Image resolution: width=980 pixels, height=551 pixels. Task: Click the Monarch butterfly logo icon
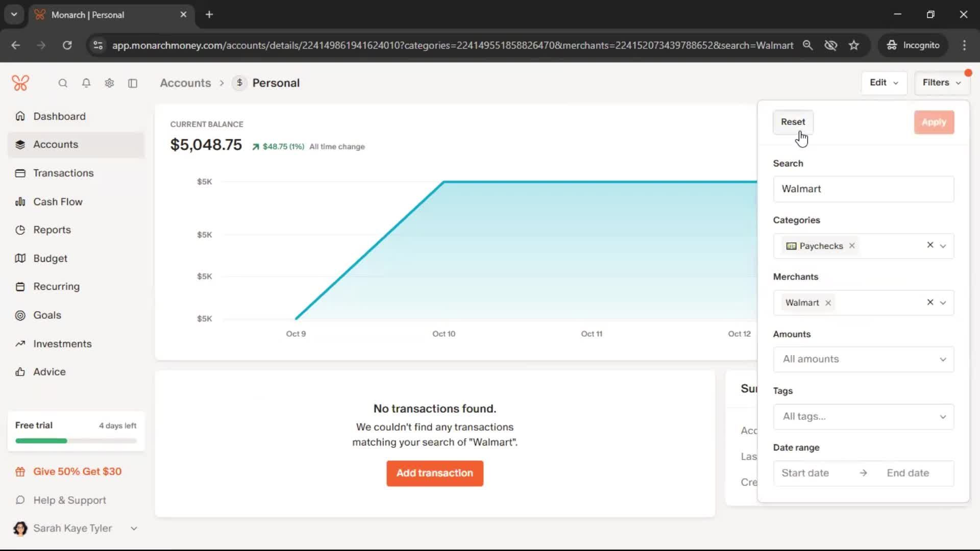(20, 83)
